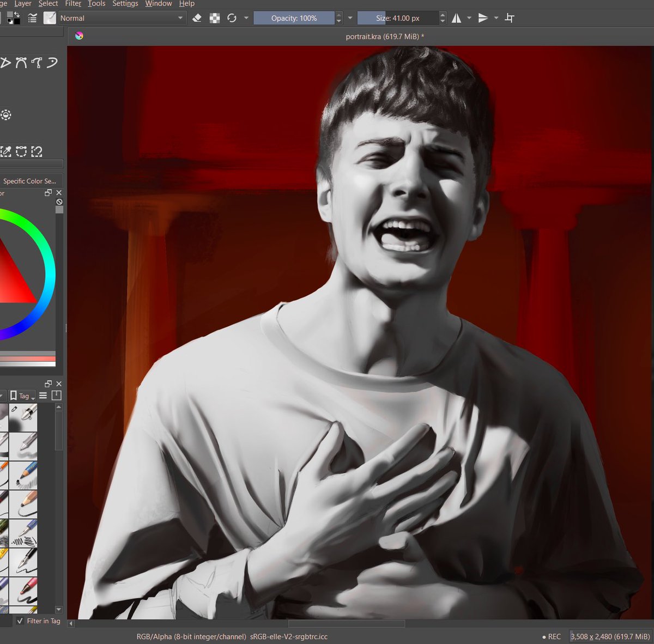The image size is (654, 644).
Task: Open the brush preset chooser thumbnail
Action: [50, 18]
